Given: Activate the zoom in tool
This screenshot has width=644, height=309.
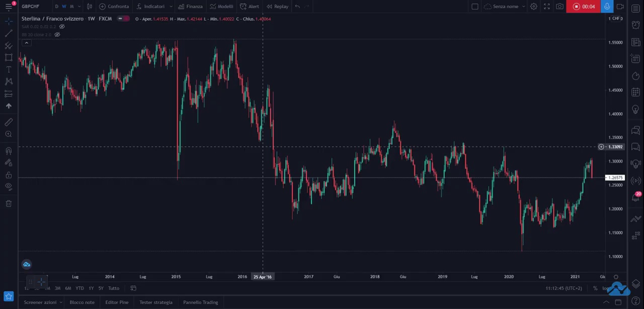Looking at the screenshot, I should (x=9, y=134).
